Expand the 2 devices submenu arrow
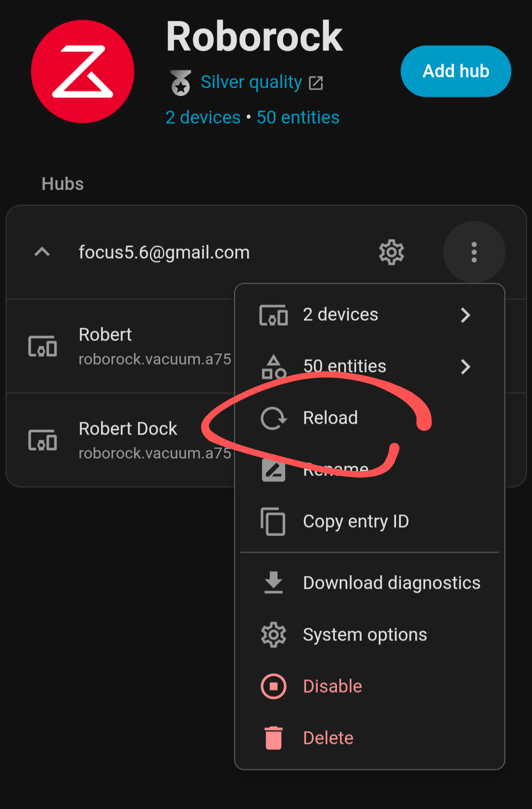This screenshot has height=809, width=532. (x=465, y=315)
